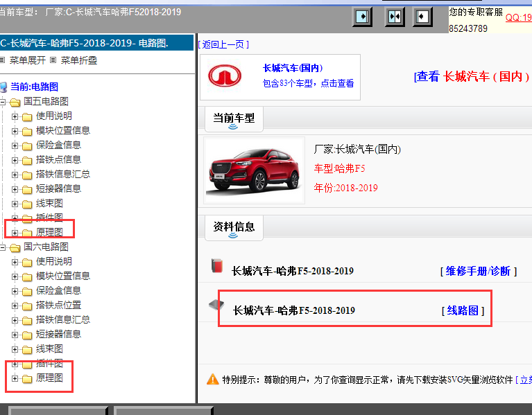Viewport: 532px width, 415px height.
Task: Click folder icon of 国六 原理图
Action: [x=27, y=379]
